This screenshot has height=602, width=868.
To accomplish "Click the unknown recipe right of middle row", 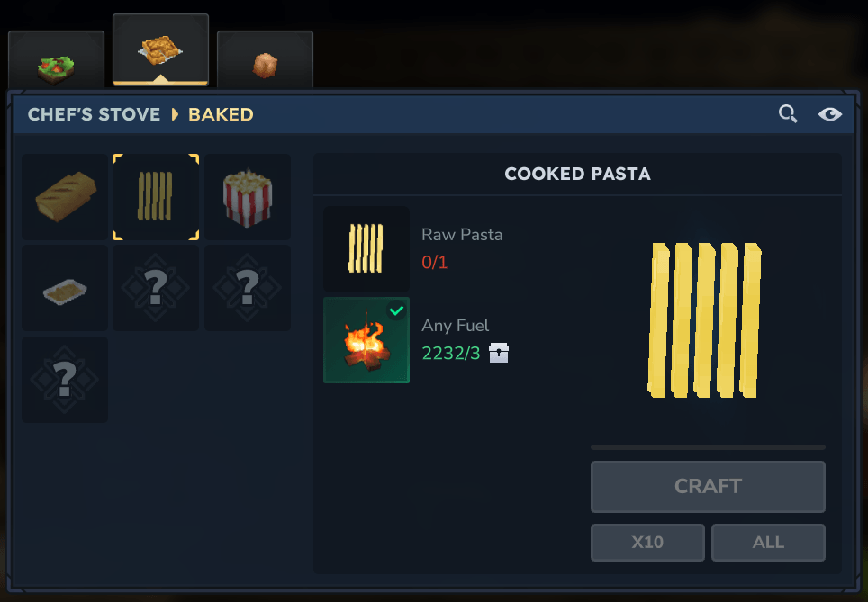I will [x=248, y=288].
